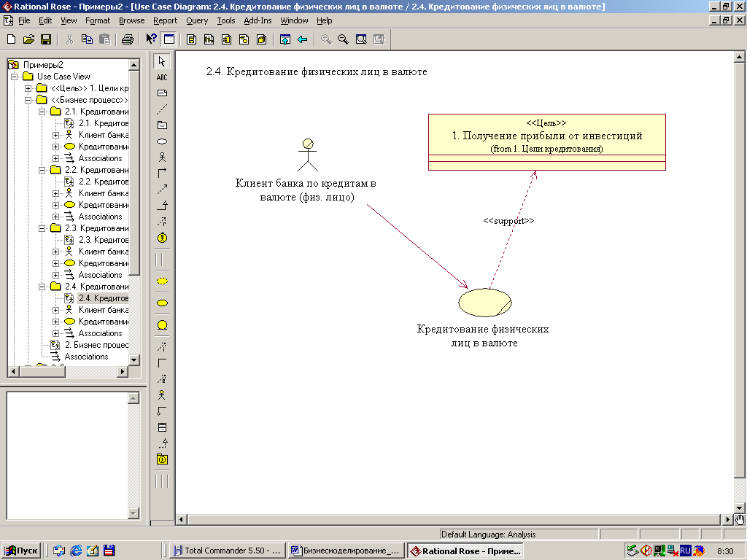This screenshot has height=560, width=747.
Task: Activate the context help pointer icon
Action: [151, 39]
